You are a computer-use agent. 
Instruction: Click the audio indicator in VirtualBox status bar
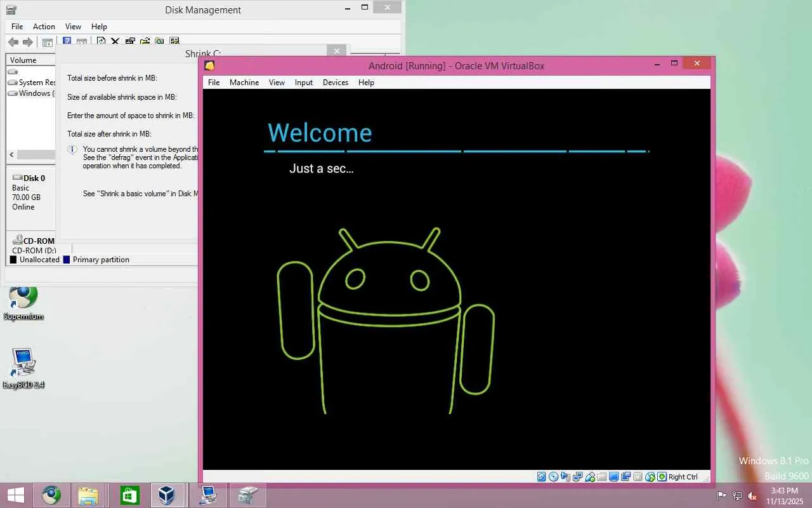coord(565,477)
